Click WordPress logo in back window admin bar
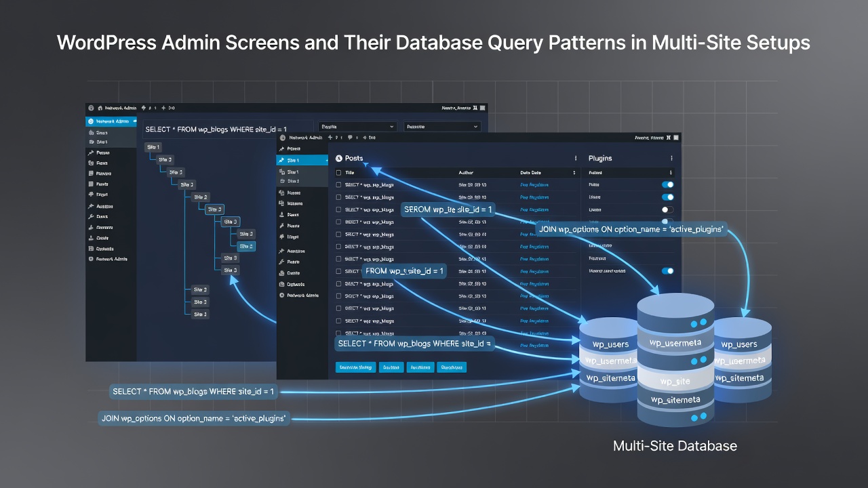868x488 pixels. (x=90, y=108)
